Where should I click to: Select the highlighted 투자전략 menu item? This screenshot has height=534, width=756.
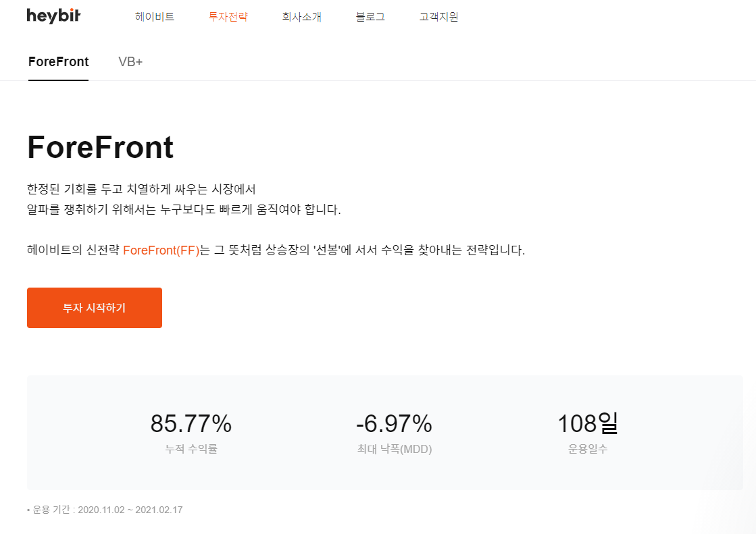[x=228, y=17]
